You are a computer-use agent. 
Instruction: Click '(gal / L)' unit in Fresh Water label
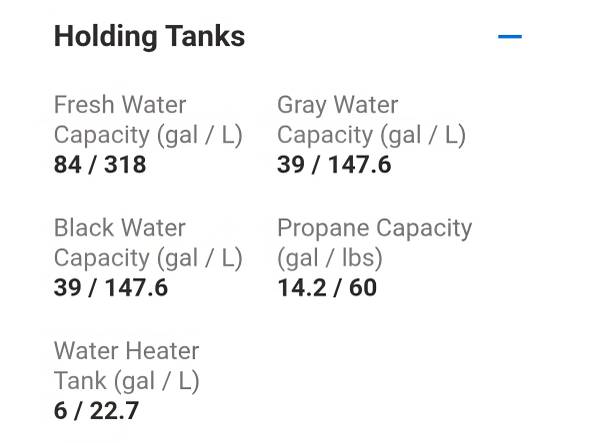pyautogui.click(x=200, y=135)
